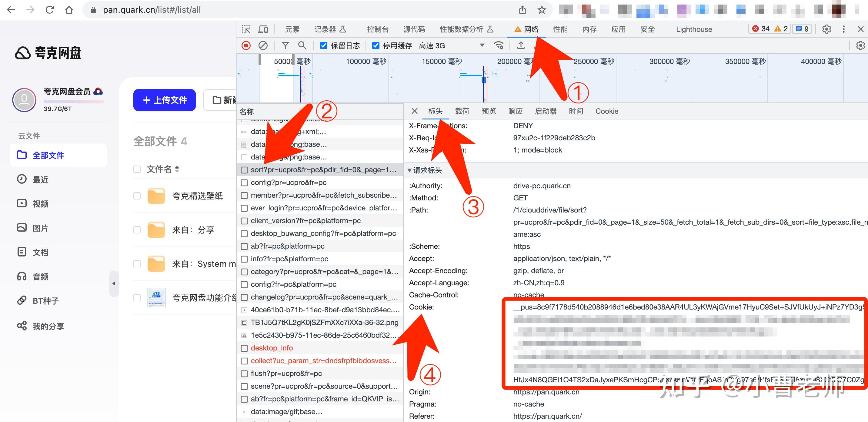Viewport: 868px width, 422px height.
Task: Switch to Console tab
Action: [378, 29]
